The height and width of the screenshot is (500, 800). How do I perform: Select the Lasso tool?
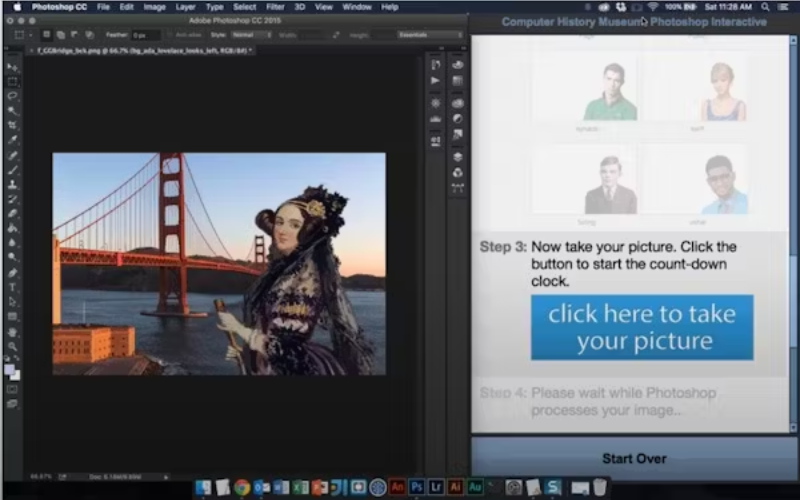(x=12, y=96)
